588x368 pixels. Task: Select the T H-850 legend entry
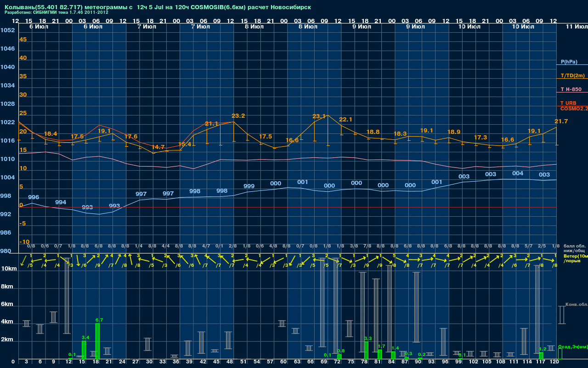[x=571, y=89]
